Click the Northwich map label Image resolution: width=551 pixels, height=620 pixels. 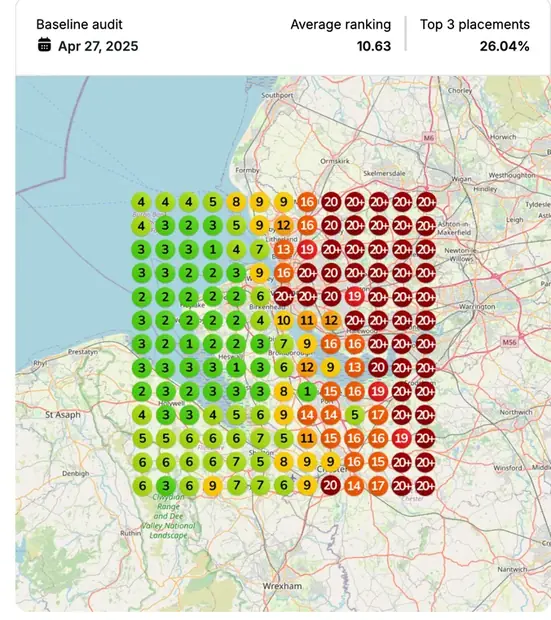click(x=516, y=412)
